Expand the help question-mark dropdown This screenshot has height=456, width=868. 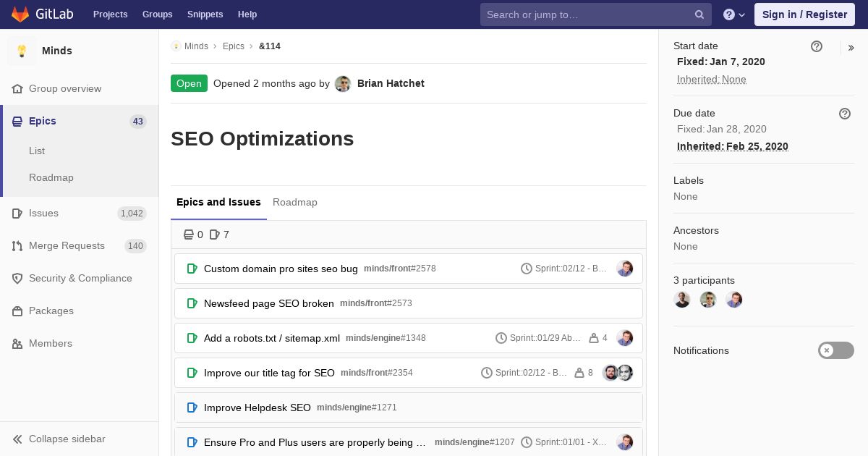point(734,14)
